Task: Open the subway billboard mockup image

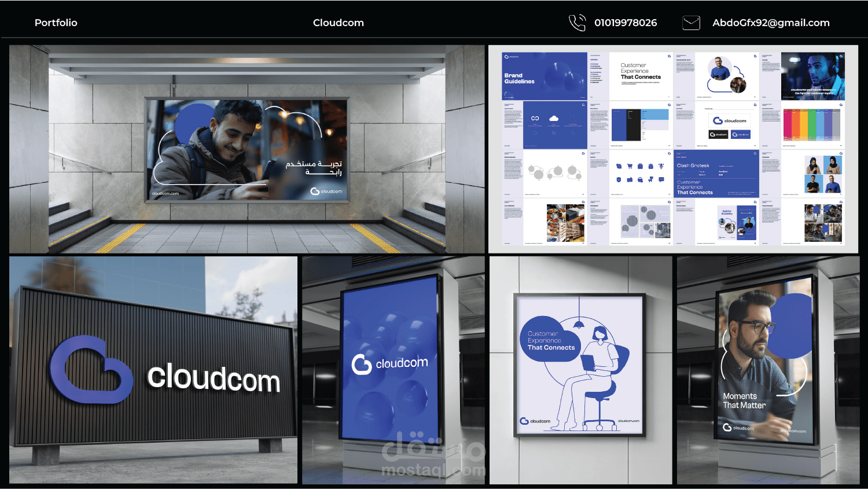Action: point(247,149)
